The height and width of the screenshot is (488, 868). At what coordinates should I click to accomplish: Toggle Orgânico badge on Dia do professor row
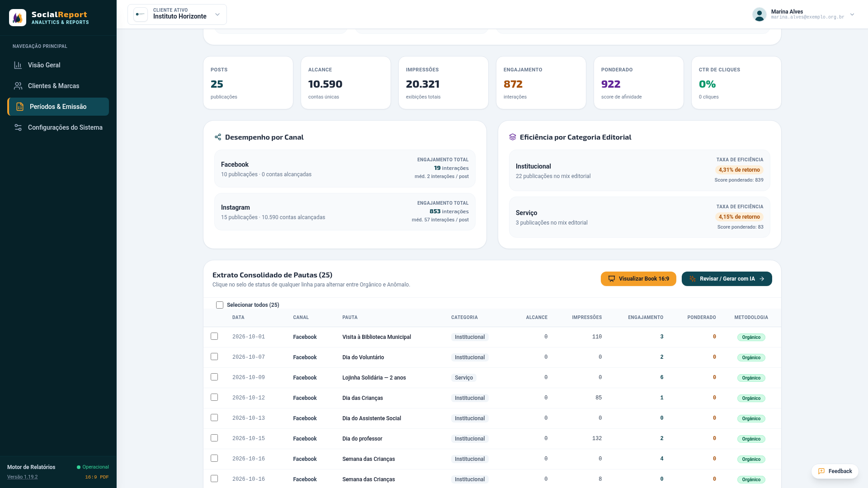tap(751, 439)
